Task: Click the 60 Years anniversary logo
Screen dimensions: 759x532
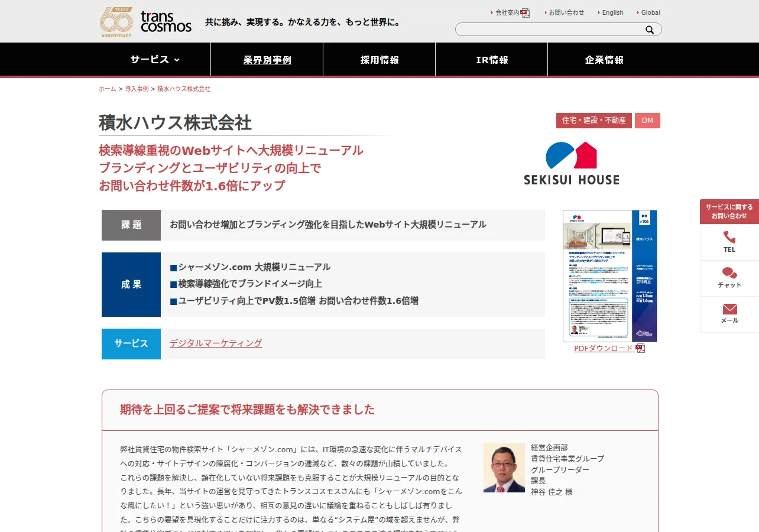Action: pos(116,22)
